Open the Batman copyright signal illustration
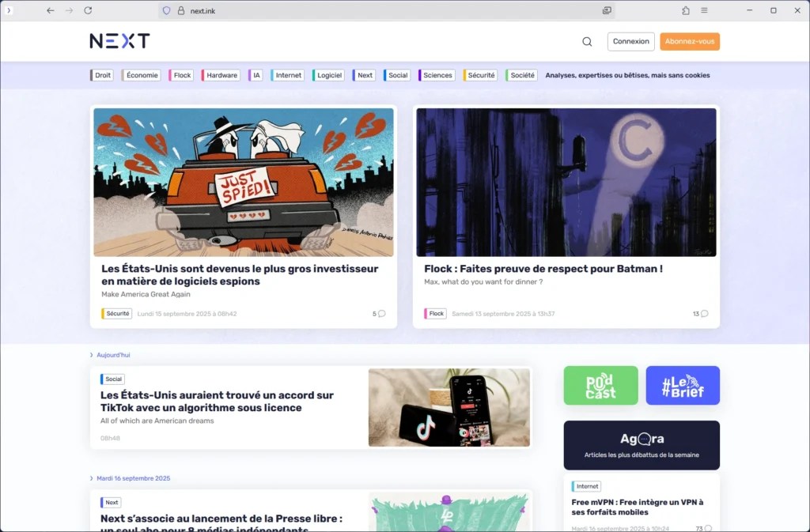810x532 pixels. click(x=566, y=182)
